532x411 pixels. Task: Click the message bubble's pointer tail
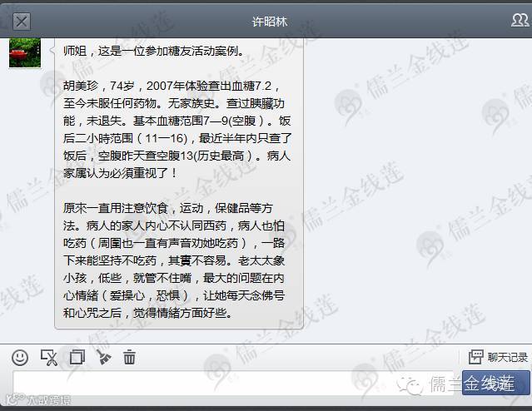52,51
